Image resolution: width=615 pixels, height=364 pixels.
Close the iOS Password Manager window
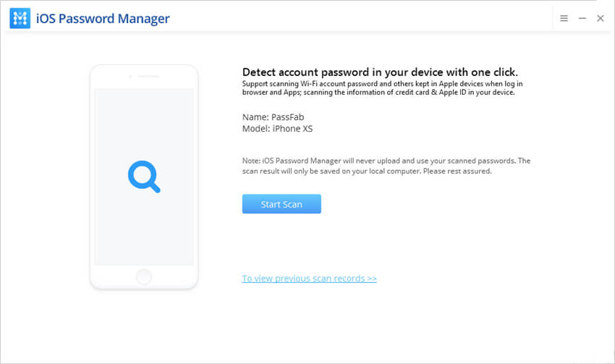click(x=601, y=18)
